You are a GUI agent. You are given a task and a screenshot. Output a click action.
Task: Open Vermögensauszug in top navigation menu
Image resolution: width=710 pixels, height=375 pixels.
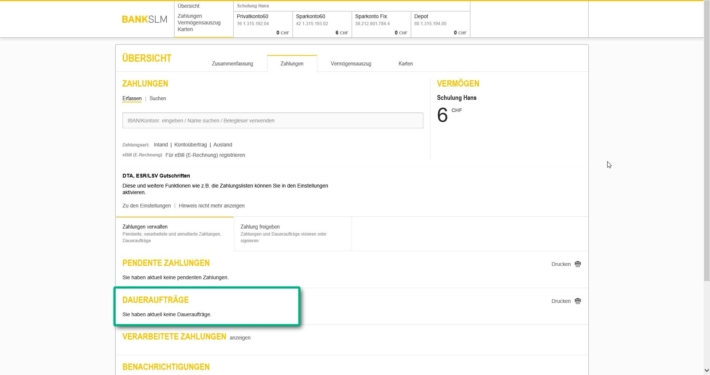tap(199, 23)
